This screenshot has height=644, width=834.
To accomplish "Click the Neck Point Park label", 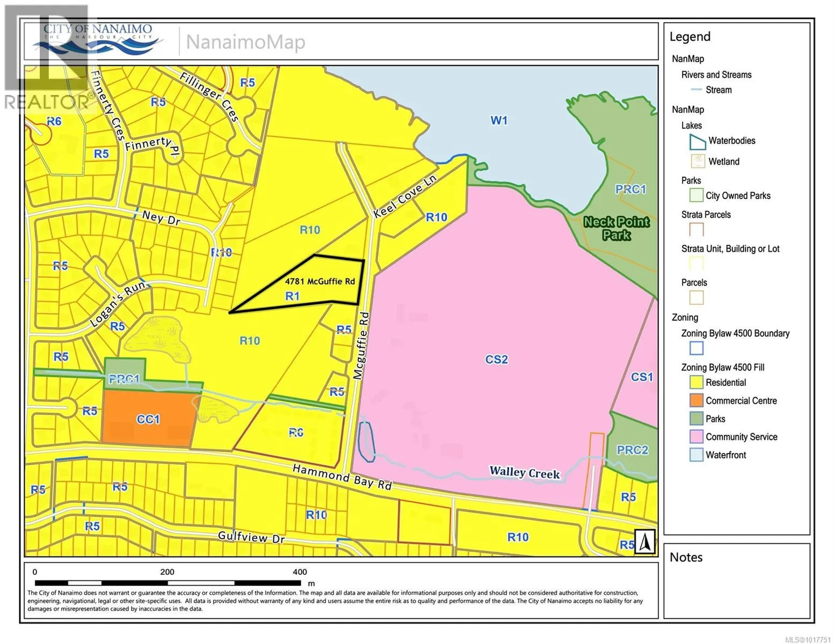I will click(x=616, y=228).
